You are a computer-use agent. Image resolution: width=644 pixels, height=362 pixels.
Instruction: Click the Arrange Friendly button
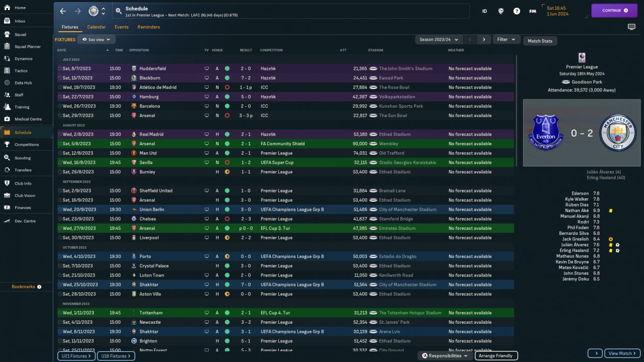pyautogui.click(x=495, y=356)
